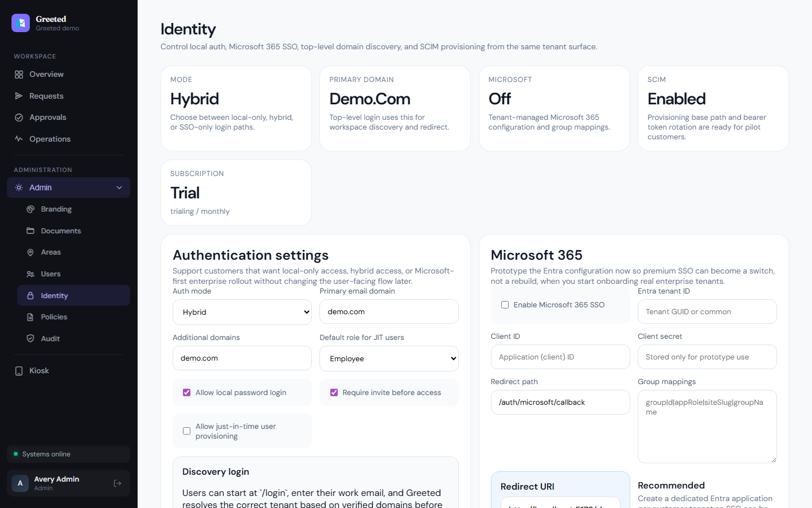Screen dimensions: 812x508
Task: Enable Allow just-in-time user provisioning
Action: pos(186,431)
